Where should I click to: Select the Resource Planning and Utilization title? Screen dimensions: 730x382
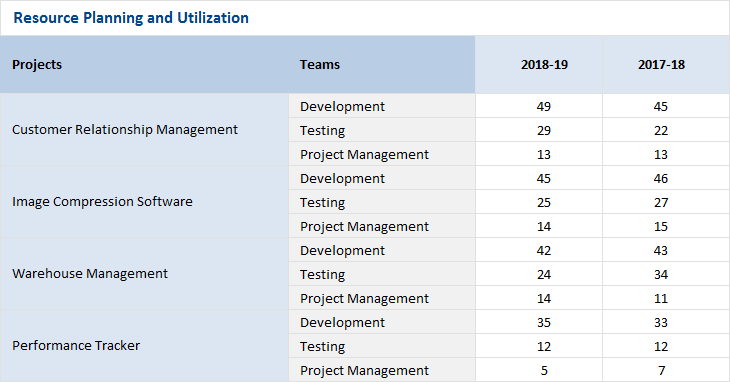click(131, 18)
